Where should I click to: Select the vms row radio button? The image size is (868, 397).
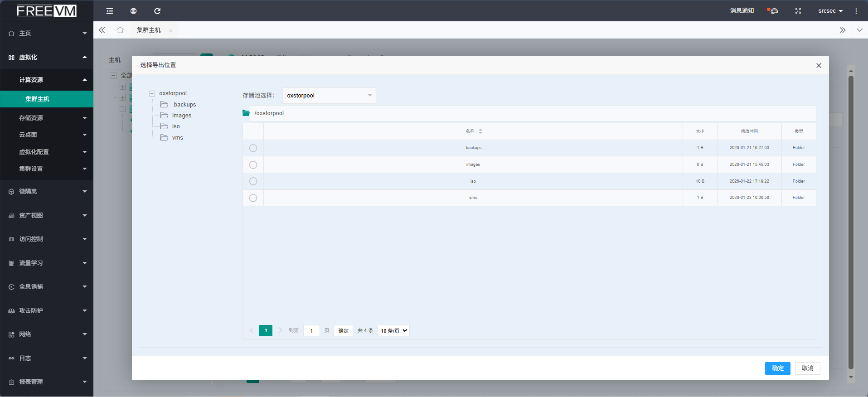[253, 198]
